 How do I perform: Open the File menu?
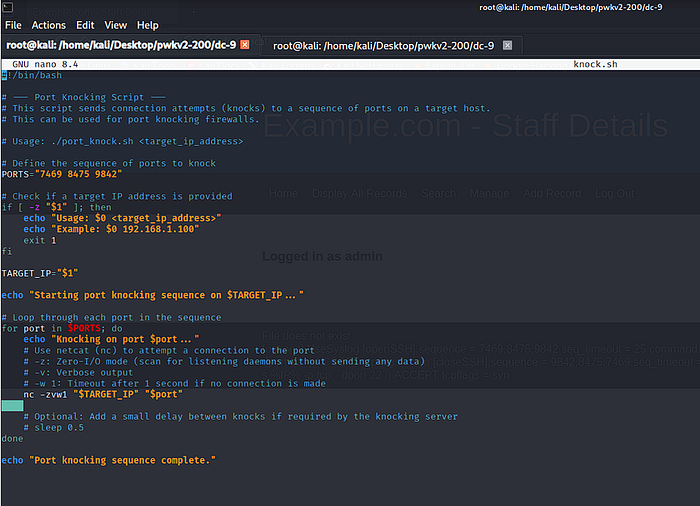(13, 25)
